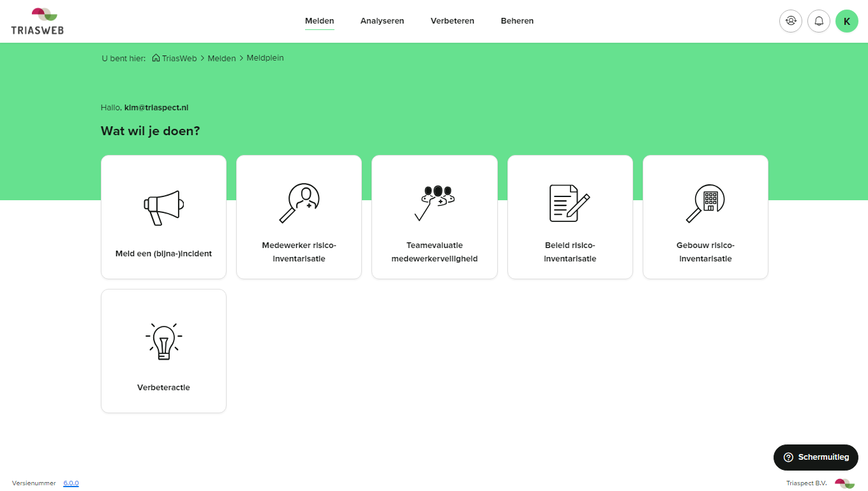
Task: Click the TriasWeb logo
Action: click(x=38, y=21)
